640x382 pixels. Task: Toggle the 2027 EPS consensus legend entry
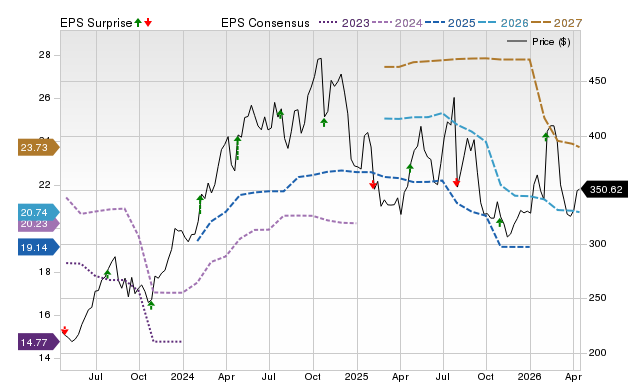tap(556, 23)
